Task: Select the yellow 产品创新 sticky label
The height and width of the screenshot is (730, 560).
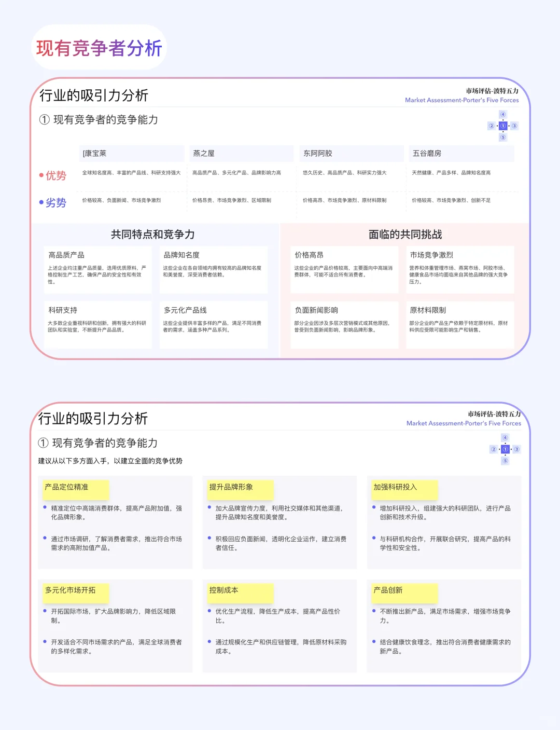Action: pos(405,593)
